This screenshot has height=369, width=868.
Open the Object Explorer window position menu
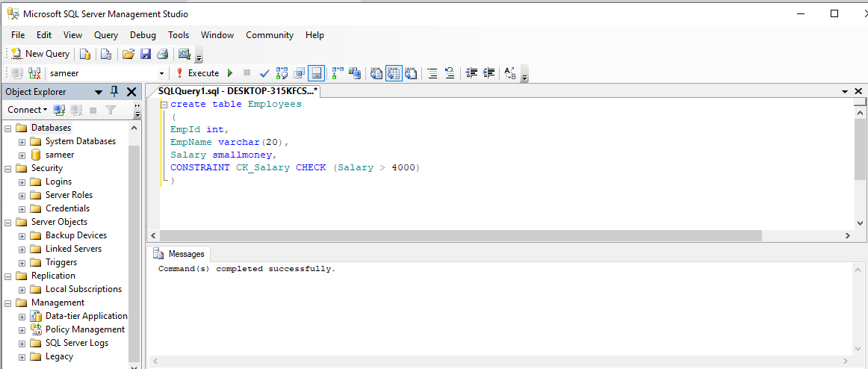(99, 93)
